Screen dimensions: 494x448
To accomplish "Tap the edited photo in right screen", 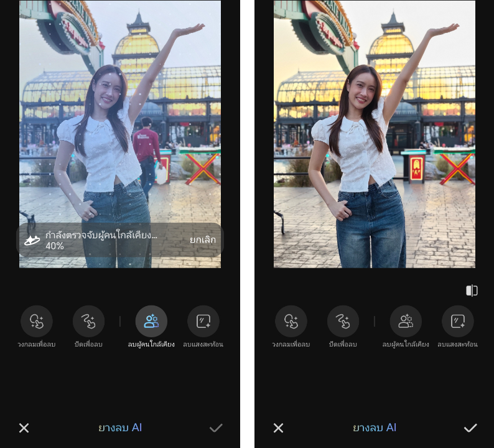I will [375, 134].
